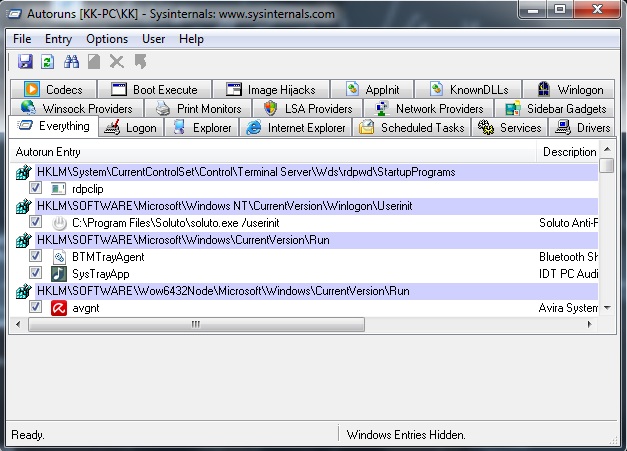Click the registry icon beside Terminal Server key
The width and height of the screenshot is (627, 451).
coord(24,172)
